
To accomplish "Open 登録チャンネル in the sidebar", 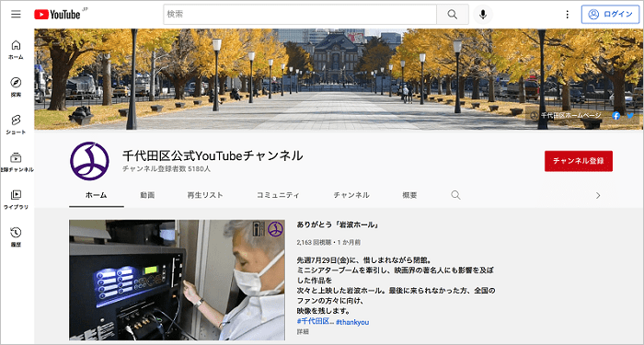I will [x=16, y=162].
